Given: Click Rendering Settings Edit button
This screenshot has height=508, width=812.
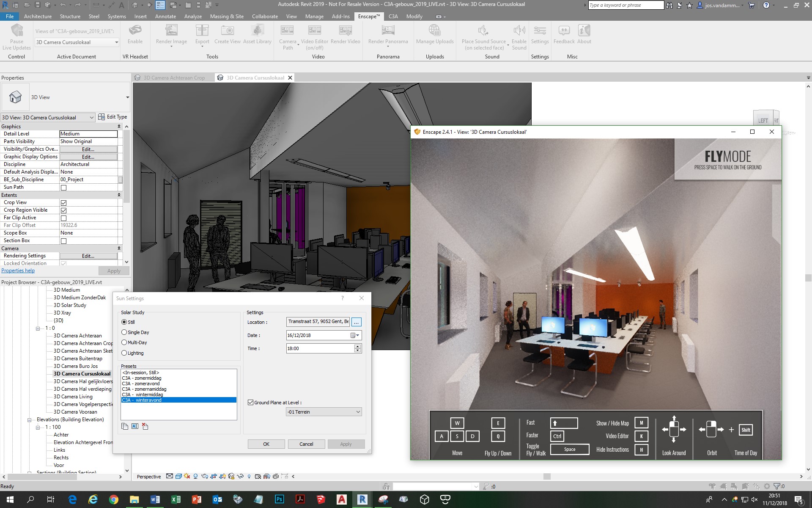Looking at the screenshot, I should click(x=88, y=256).
